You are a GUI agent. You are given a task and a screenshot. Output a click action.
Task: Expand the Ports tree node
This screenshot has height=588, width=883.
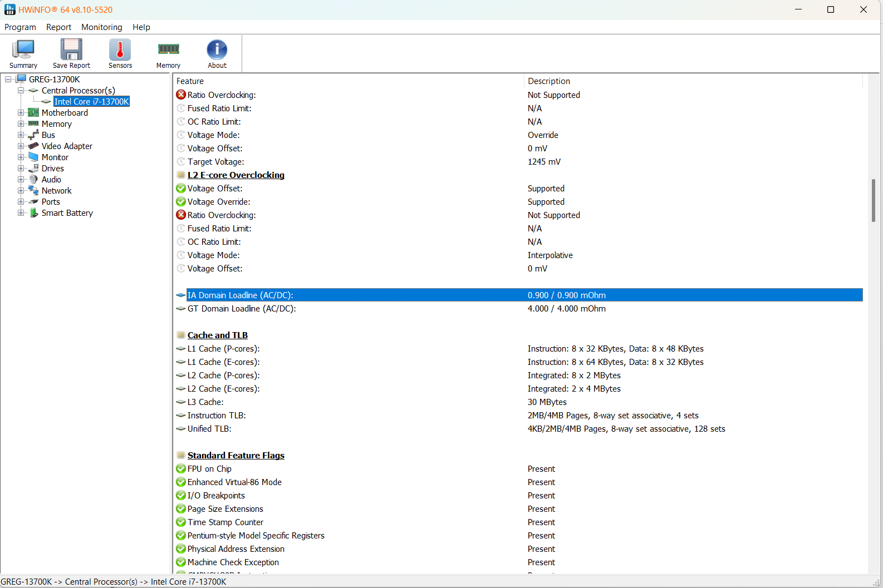[x=21, y=201]
